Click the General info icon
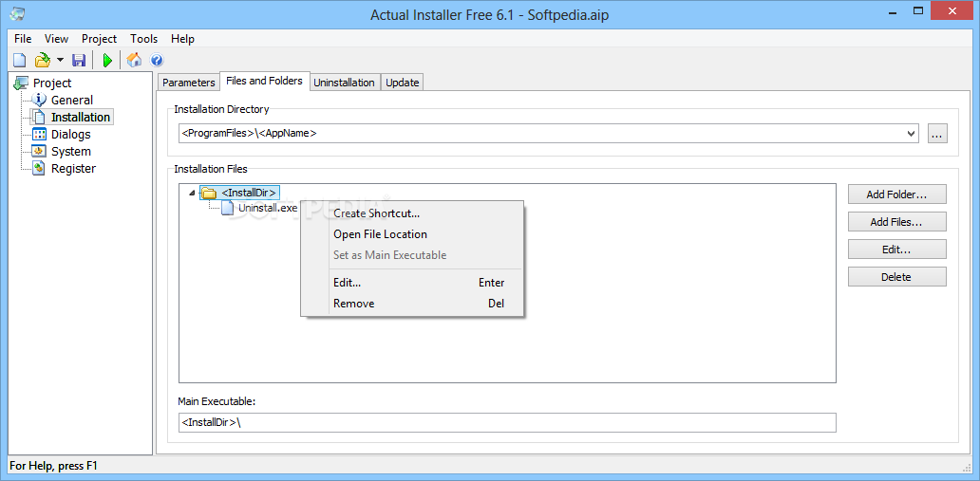Screen dimensions: 980x481 (39, 100)
